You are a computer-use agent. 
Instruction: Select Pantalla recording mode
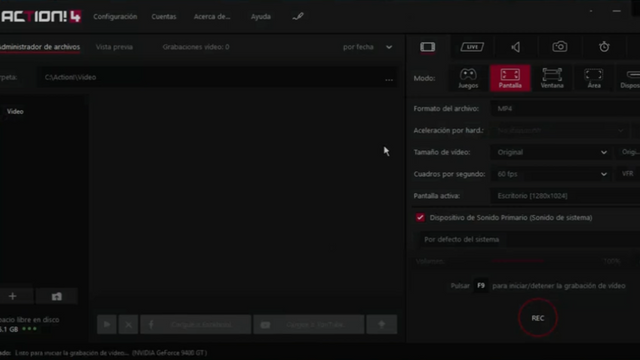point(510,78)
